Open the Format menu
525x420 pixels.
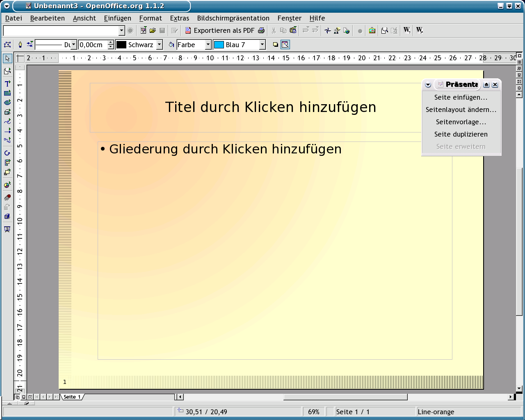click(x=150, y=18)
